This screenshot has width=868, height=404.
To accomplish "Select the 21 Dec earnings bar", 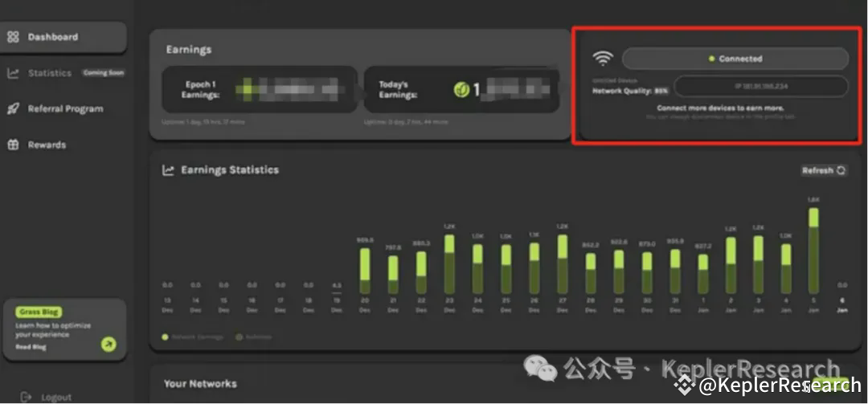I will pos(392,275).
